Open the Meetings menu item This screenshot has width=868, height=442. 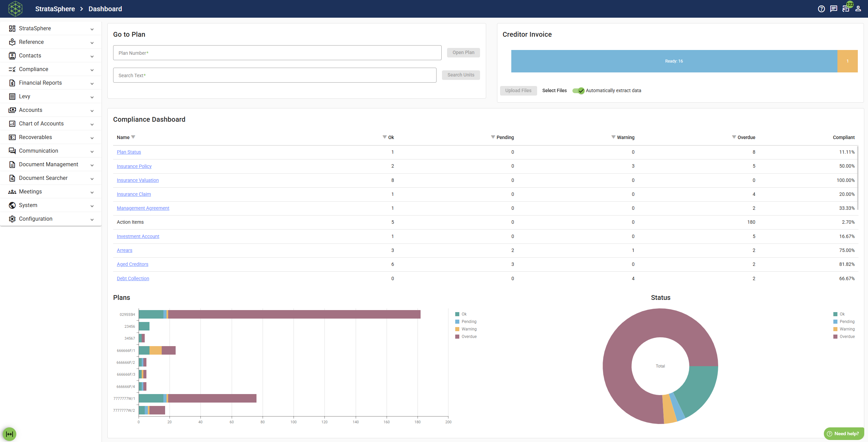tap(51, 191)
